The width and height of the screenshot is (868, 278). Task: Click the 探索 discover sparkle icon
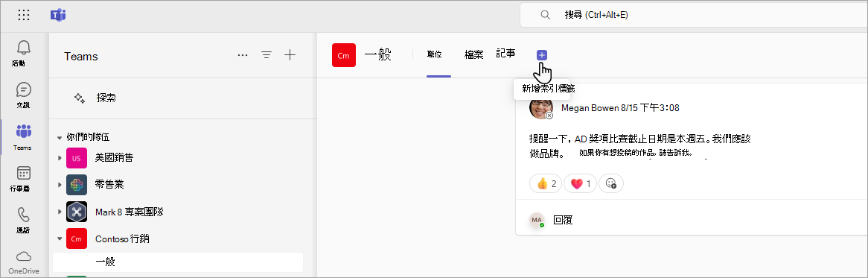tap(80, 98)
